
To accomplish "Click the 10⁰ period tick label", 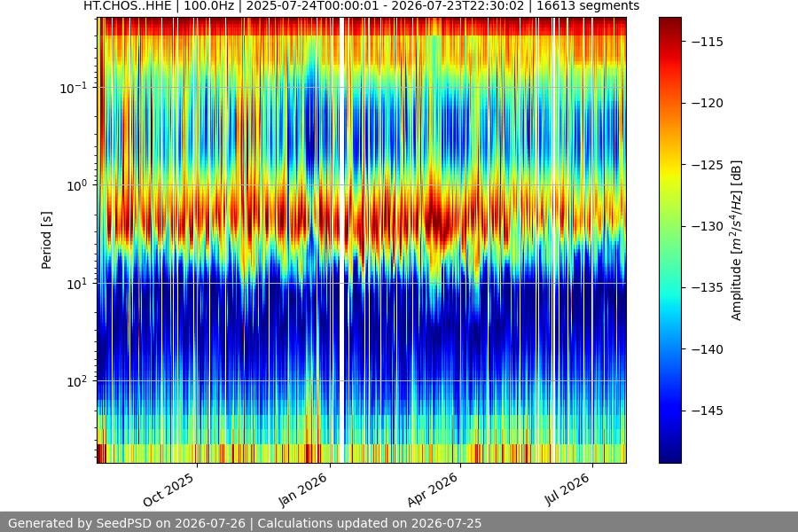I will tap(77, 185).
